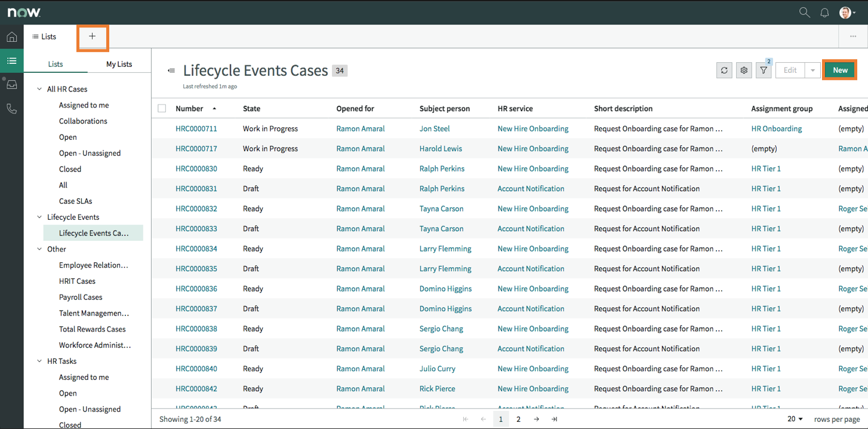Sort by the Subject person column header
Viewport: 868px width, 429px height.
point(445,109)
